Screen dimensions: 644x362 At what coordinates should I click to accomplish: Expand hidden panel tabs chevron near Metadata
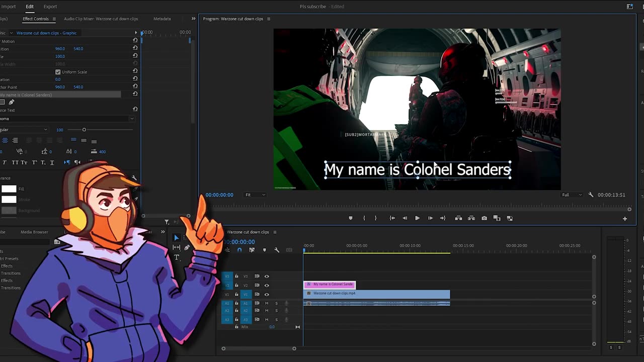click(x=193, y=19)
